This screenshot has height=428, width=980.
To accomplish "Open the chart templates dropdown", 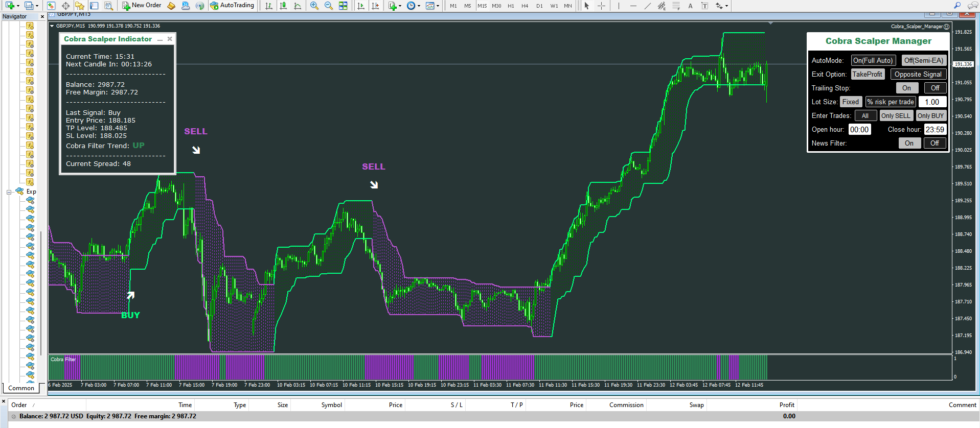I will [432, 6].
